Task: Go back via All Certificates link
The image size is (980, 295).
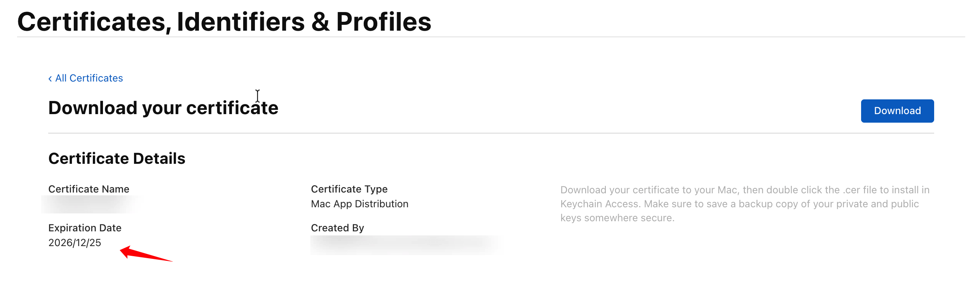Action: pos(89,78)
